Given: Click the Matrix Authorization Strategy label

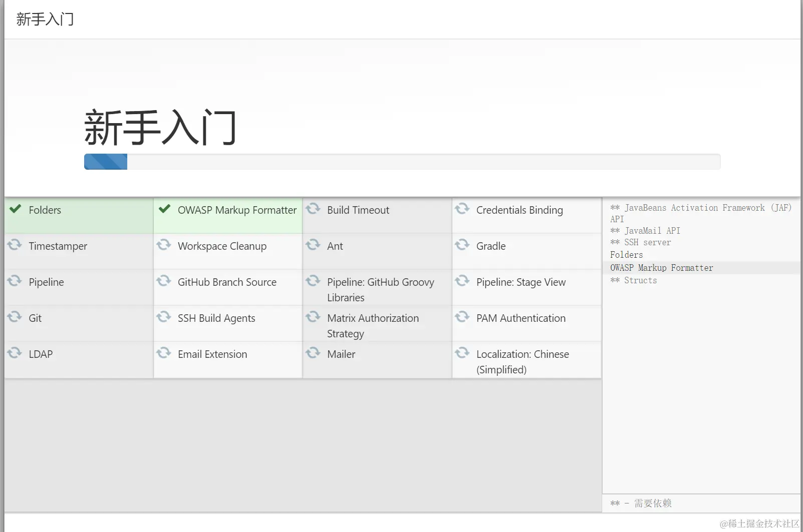Looking at the screenshot, I should point(373,326).
